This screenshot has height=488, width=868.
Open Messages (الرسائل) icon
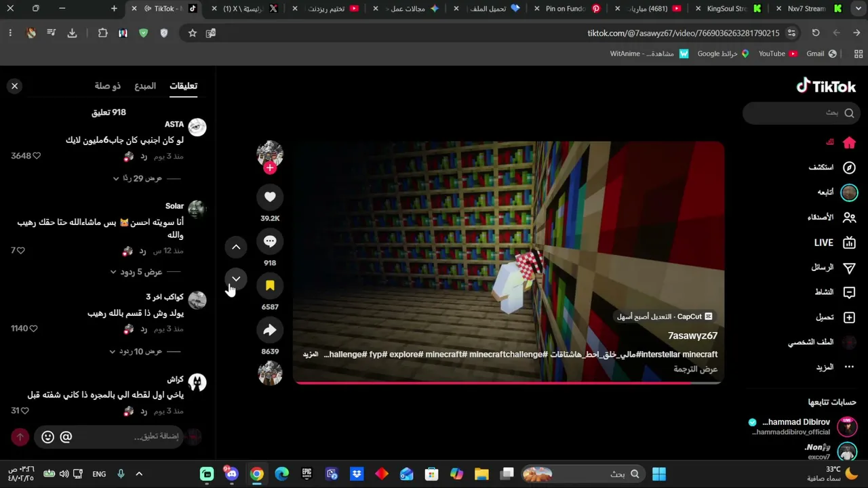click(849, 268)
